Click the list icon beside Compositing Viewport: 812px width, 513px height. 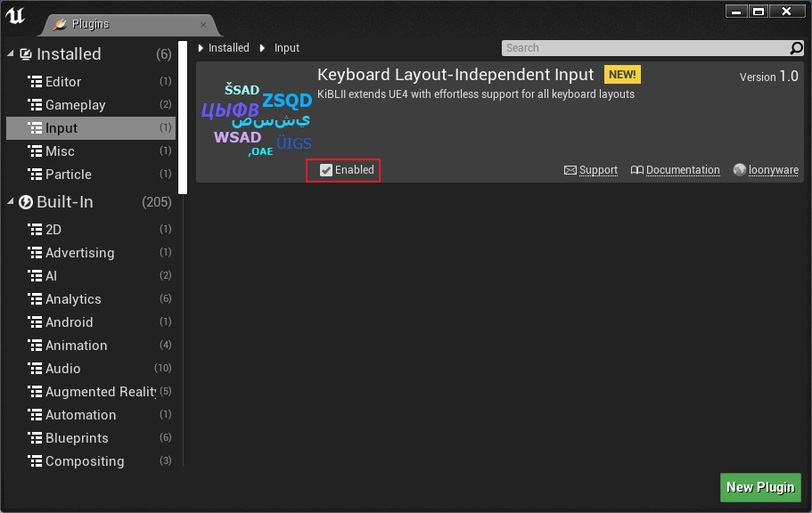(35, 461)
